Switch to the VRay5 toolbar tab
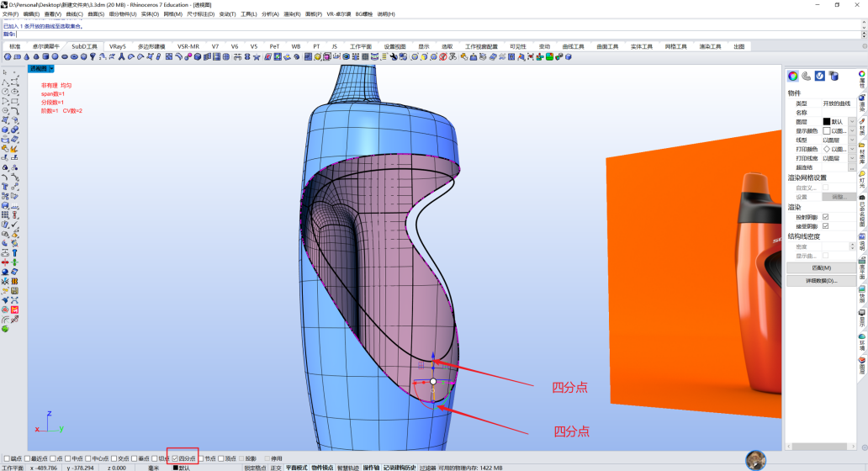Screen dimensions: 868x471 [x=118, y=46]
